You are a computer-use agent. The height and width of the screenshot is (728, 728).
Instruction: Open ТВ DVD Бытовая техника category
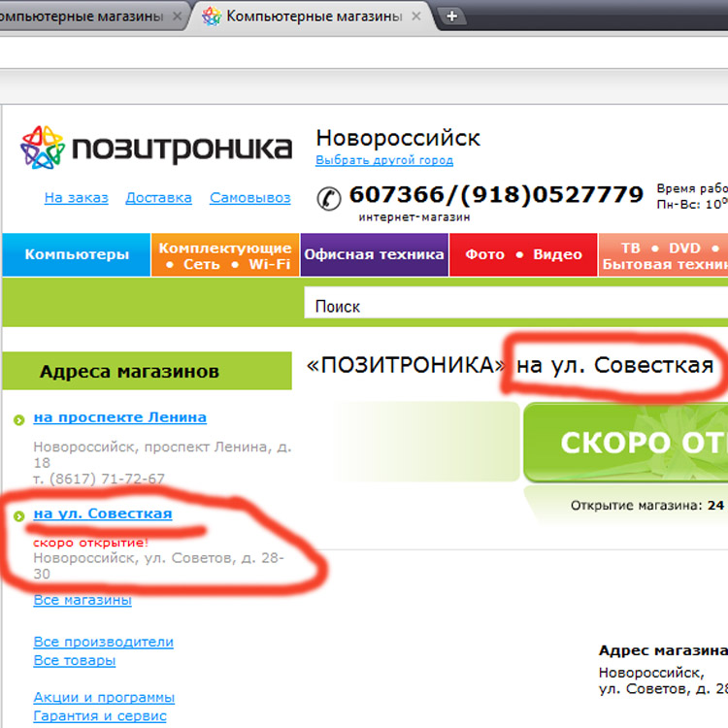(664, 255)
